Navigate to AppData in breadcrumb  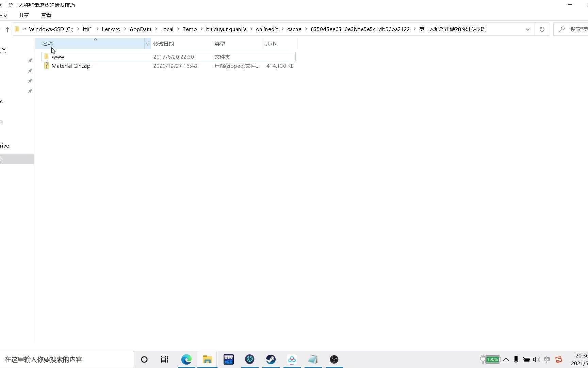coord(140,29)
